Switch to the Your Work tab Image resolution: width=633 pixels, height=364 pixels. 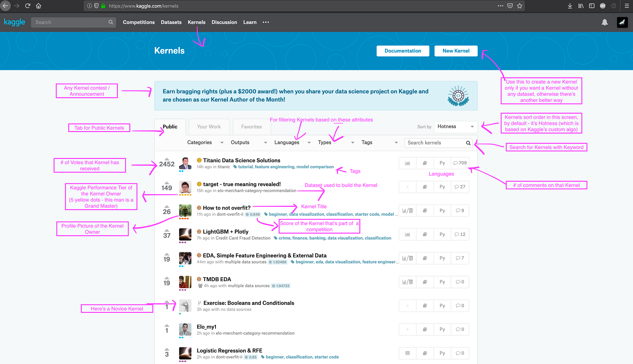point(208,127)
